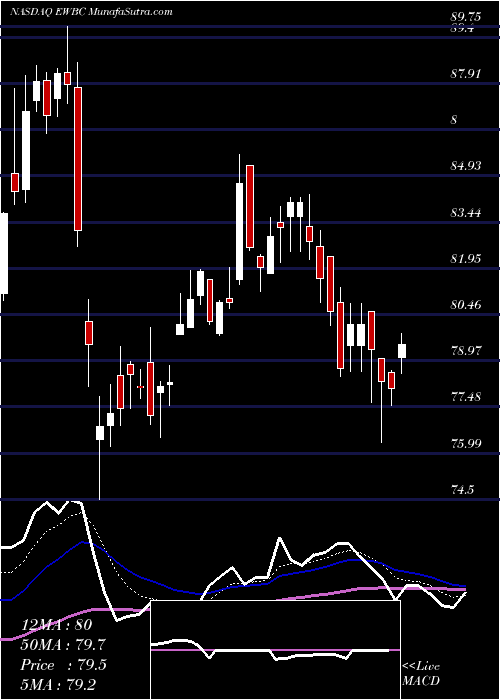Click the 5MA : 79.2 legend value
Screen dimensions: 500x700
[x=59, y=684]
